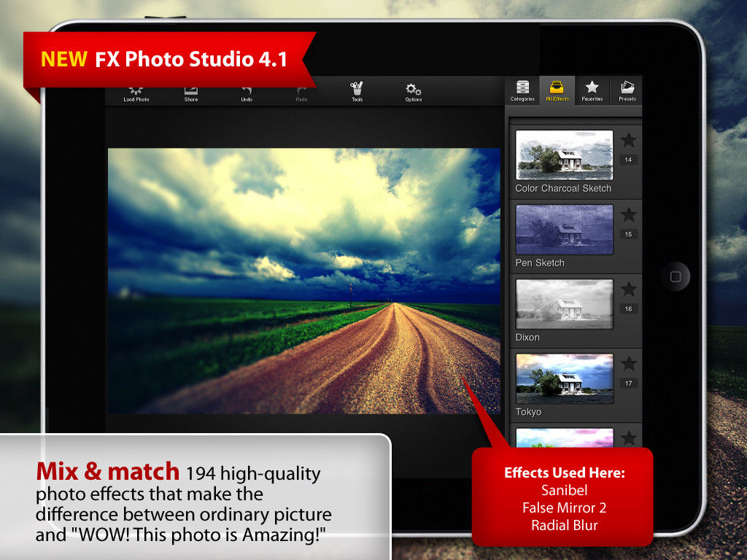Select the Dixon effect thumbnail
Image resolution: width=747 pixels, height=560 pixels.
pos(564,304)
